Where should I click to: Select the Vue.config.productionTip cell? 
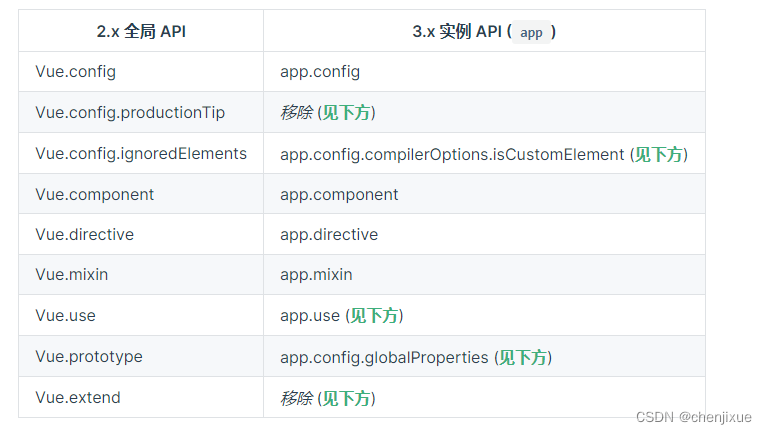[x=130, y=113]
